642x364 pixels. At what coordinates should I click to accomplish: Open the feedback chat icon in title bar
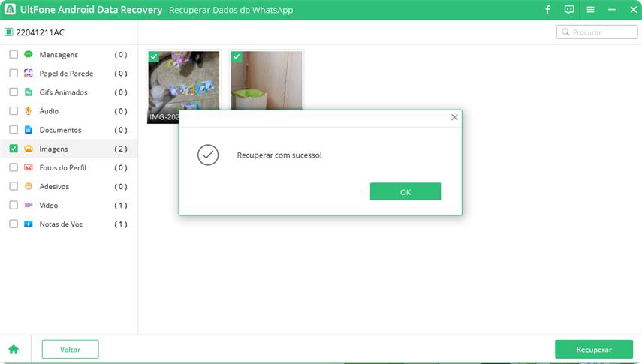tap(569, 10)
